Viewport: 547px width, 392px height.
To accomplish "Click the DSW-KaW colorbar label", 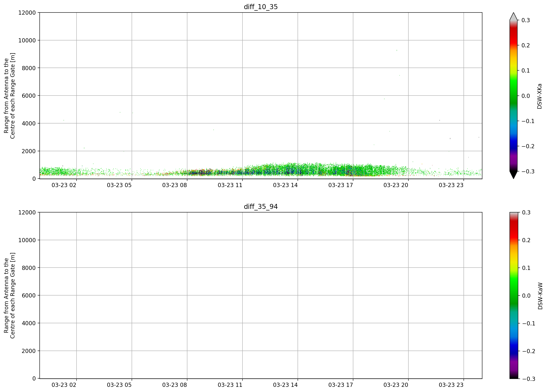I will 540,296.
